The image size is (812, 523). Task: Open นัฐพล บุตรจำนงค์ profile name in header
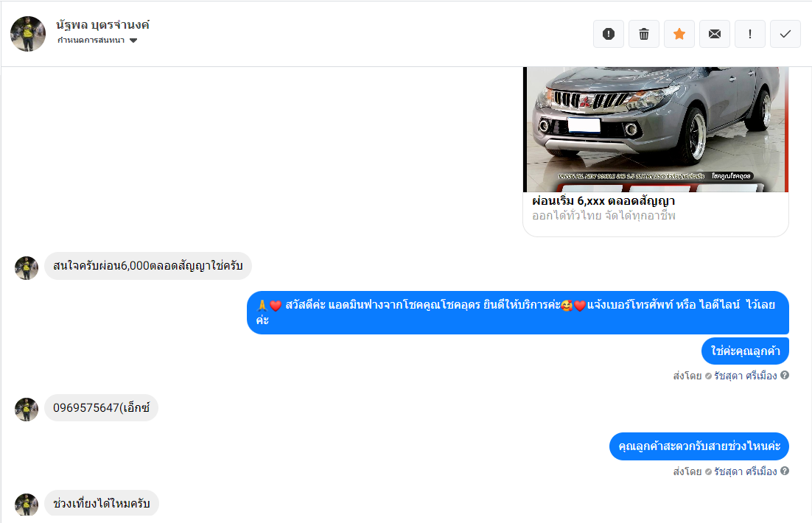(102, 25)
